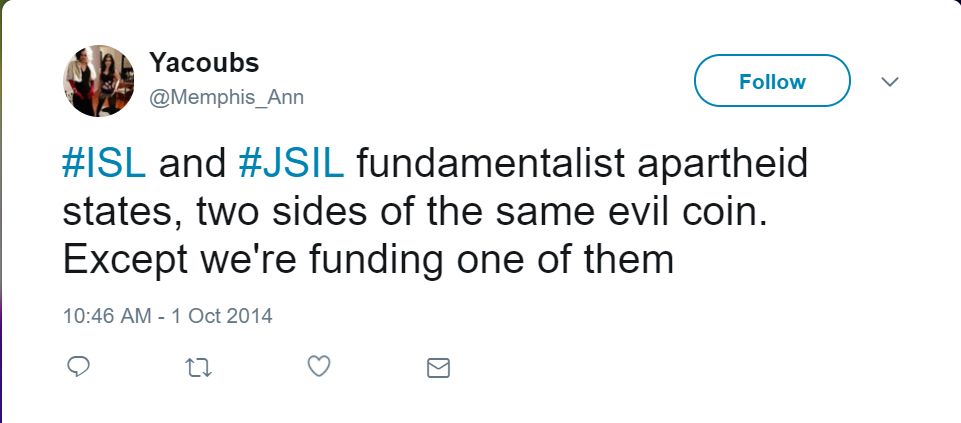Click the "two sides of the same evil coin" line
This screenshot has height=423, width=961.
[x=420, y=212]
